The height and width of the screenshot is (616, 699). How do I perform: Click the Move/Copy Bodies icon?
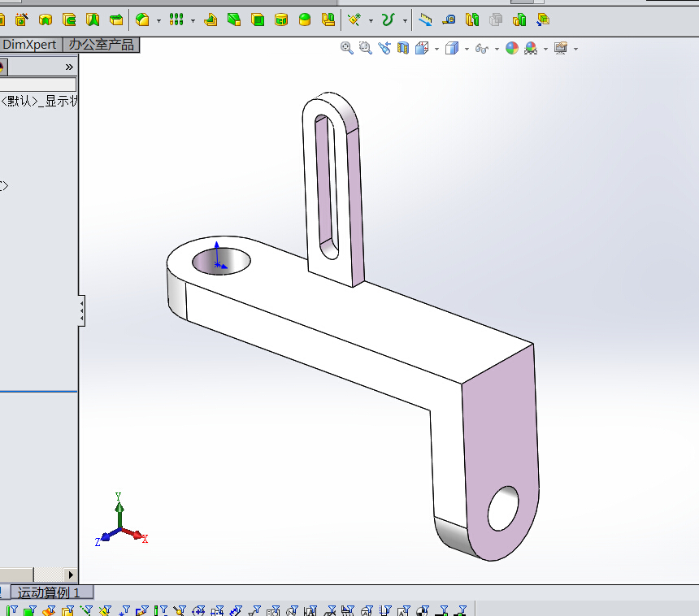point(543,20)
